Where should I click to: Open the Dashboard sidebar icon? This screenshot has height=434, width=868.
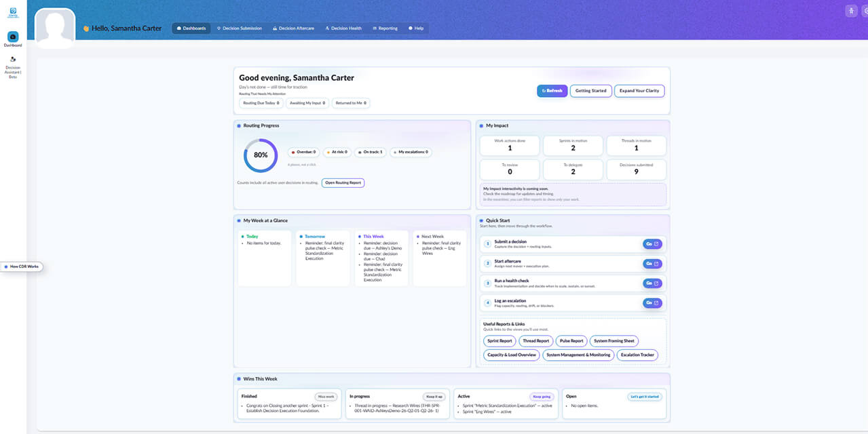[x=13, y=37]
